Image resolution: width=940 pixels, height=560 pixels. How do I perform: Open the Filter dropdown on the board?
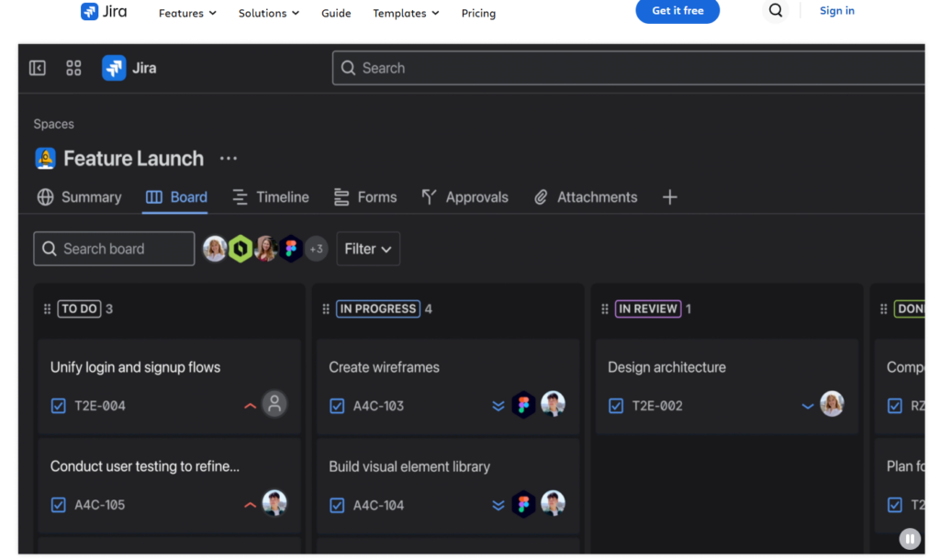pyautogui.click(x=368, y=249)
